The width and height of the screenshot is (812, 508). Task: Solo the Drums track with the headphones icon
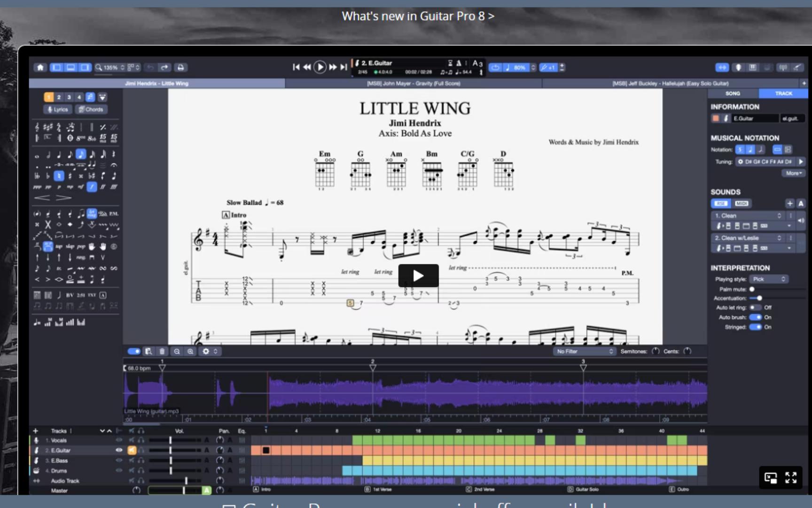[x=141, y=470]
